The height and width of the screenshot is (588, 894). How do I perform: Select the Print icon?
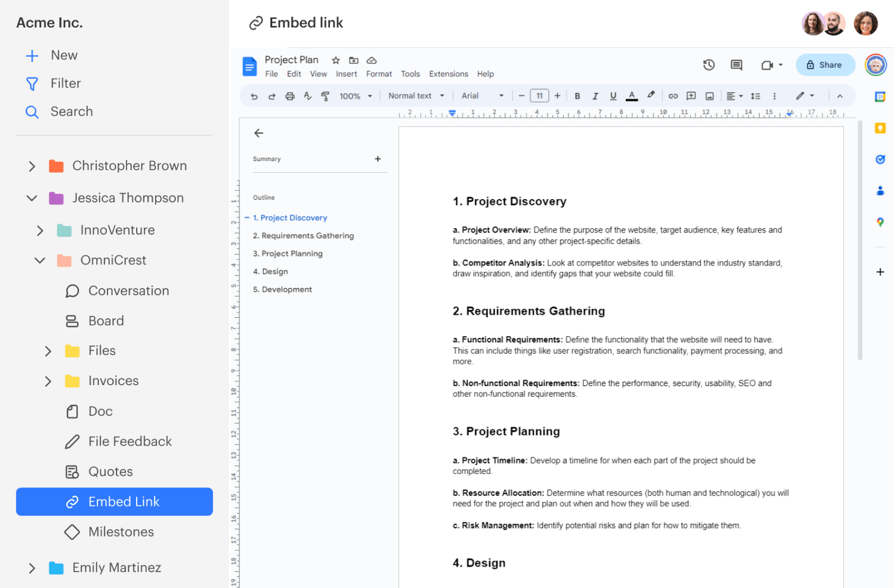point(290,96)
